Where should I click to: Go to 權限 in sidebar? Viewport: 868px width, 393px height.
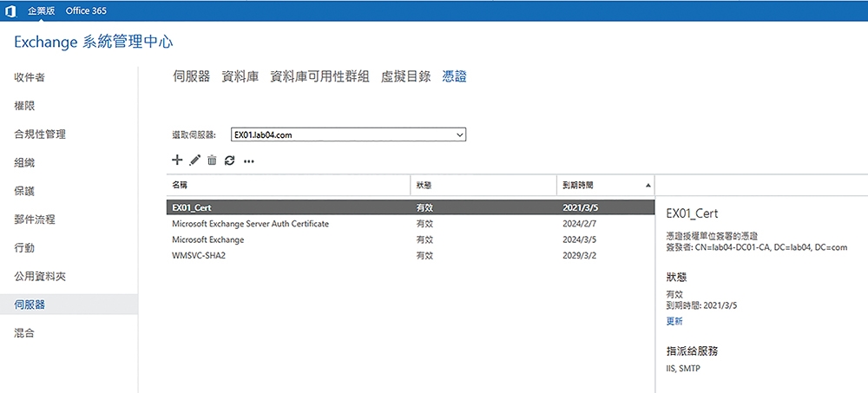pos(24,106)
